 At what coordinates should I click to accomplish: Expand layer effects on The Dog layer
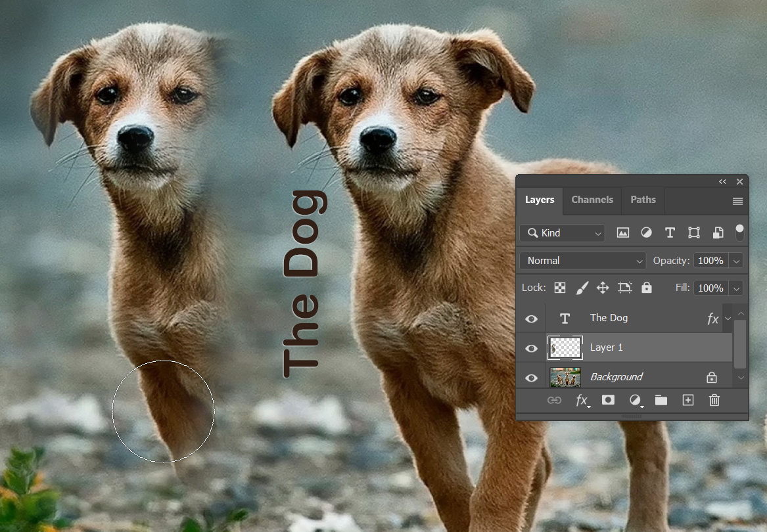tap(728, 318)
